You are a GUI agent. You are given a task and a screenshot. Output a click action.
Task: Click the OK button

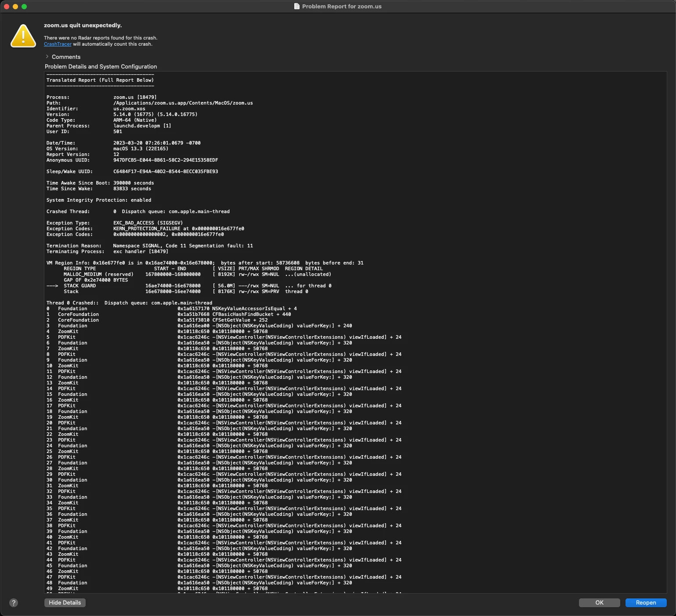coord(600,603)
